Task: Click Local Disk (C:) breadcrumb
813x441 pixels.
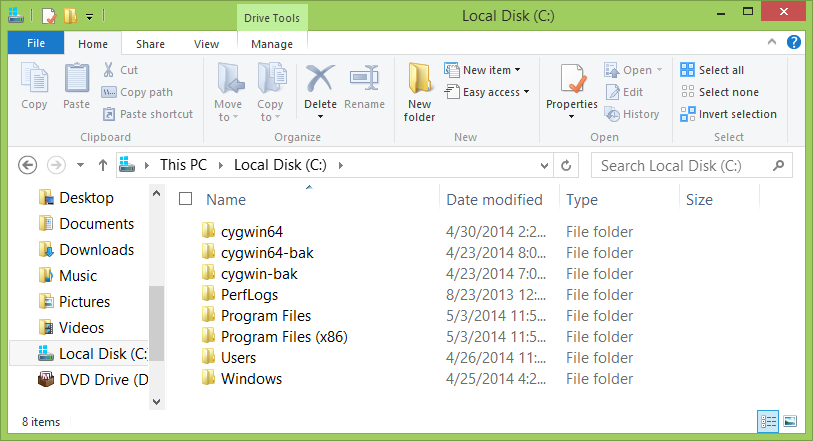Action: (281, 165)
